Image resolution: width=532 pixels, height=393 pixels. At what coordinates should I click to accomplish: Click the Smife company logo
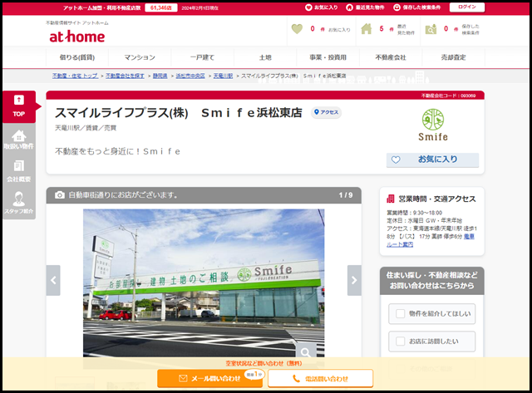coord(433,125)
